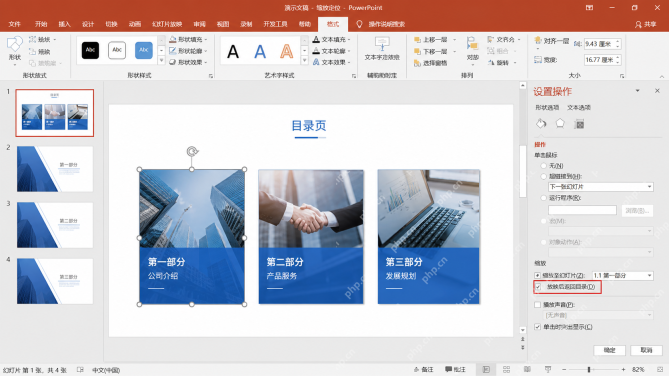The image size is (669, 376).
Task: Expand the WordArt styles gallery
Action: point(304,61)
